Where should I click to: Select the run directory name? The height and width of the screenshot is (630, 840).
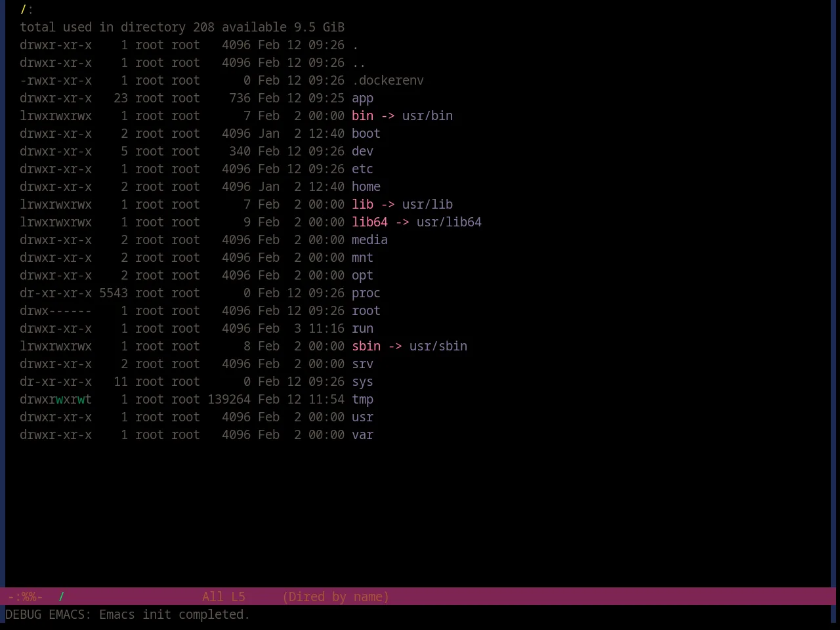362,329
